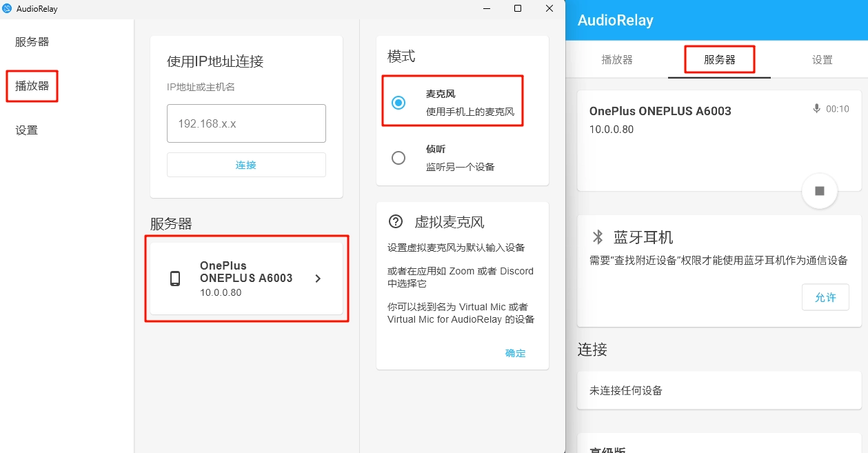Click the phone icon beside OnePlus server

175,279
